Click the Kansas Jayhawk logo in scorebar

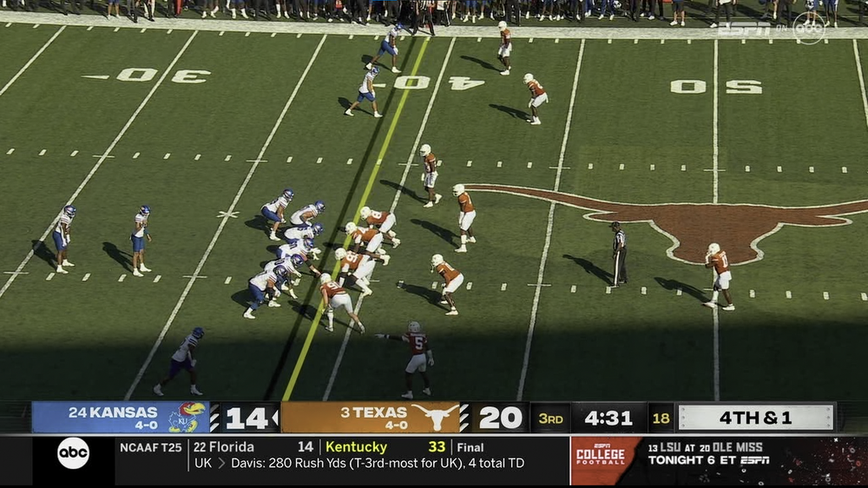187,419
